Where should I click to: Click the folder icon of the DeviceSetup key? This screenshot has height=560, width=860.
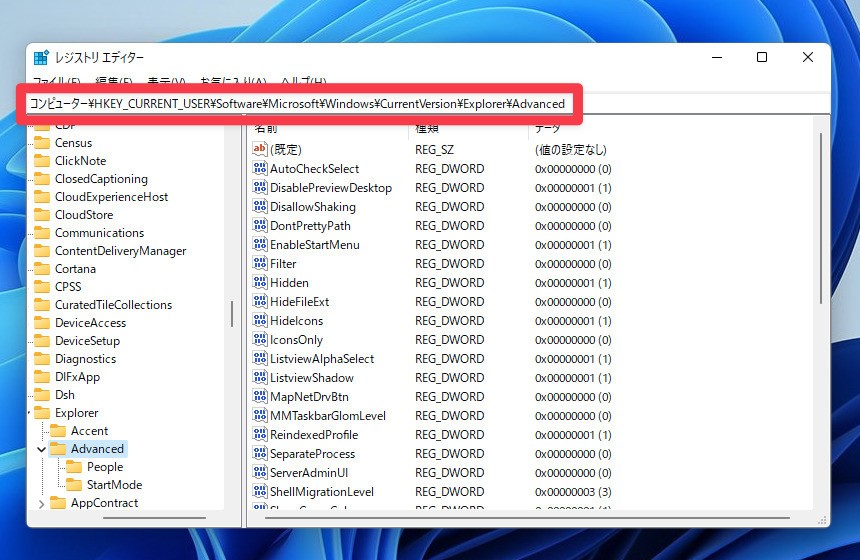(42, 341)
